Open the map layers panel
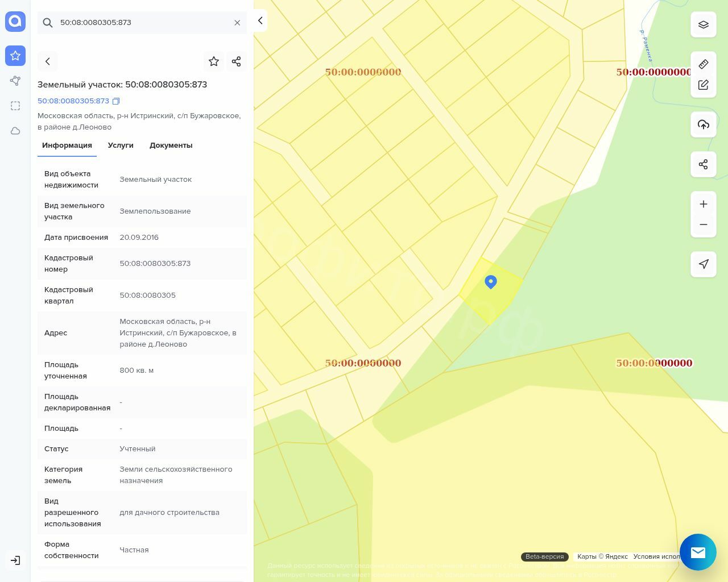The image size is (728, 582). click(x=704, y=25)
